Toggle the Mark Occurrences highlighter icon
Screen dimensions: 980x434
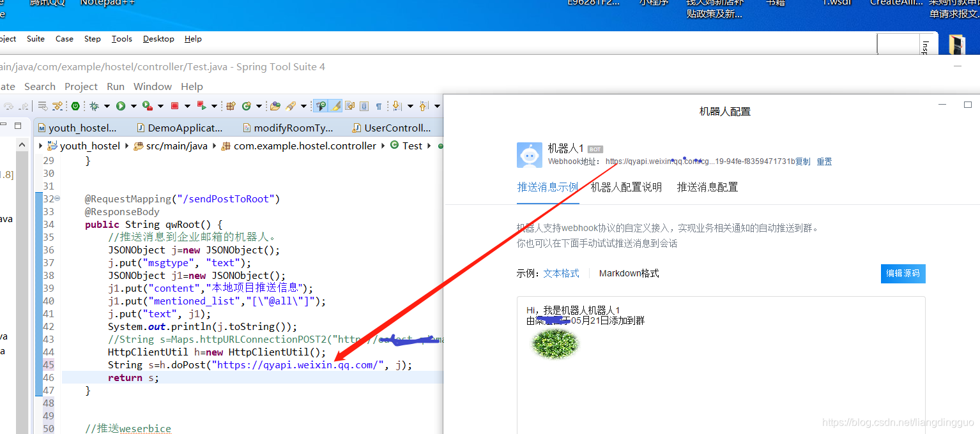pyautogui.click(x=335, y=106)
